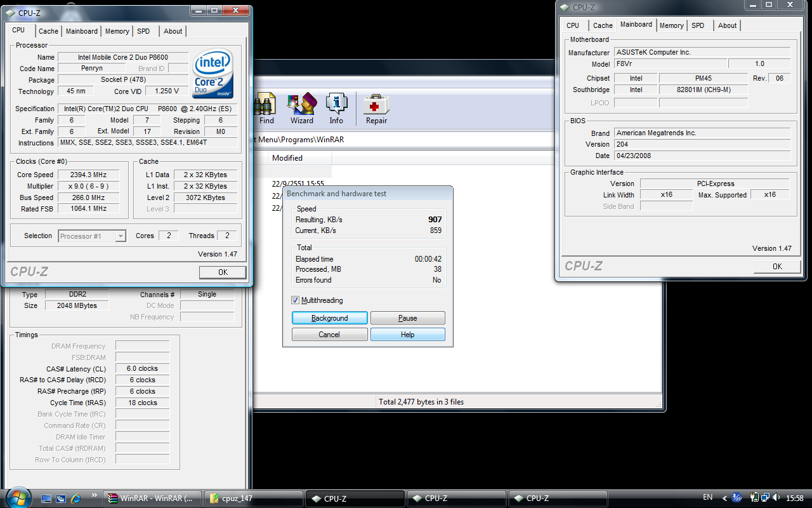Expand the quick launch overflow chevron
Screen dimensions: 812x508
95,495
